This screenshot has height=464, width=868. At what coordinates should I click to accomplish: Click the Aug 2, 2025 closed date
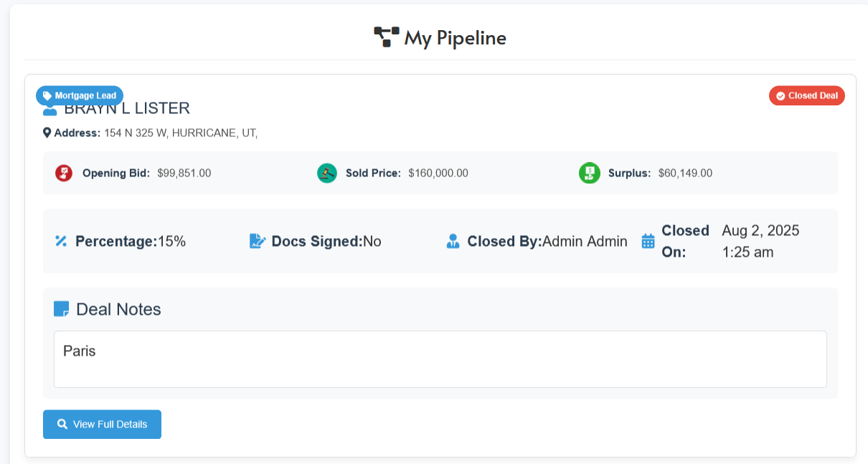(x=760, y=231)
